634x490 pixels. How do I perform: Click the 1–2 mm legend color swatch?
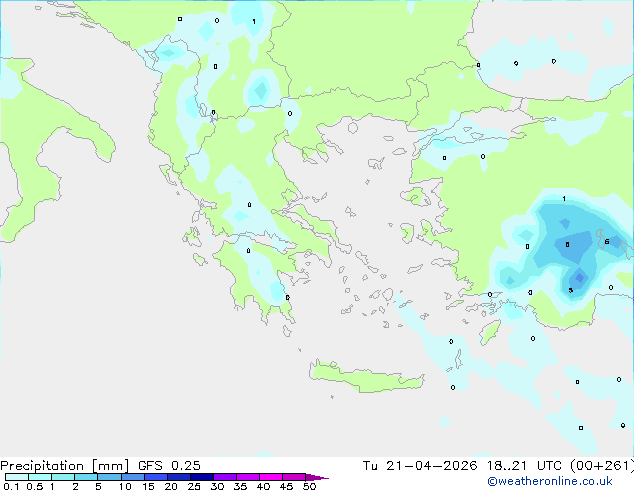pos(63,477)
